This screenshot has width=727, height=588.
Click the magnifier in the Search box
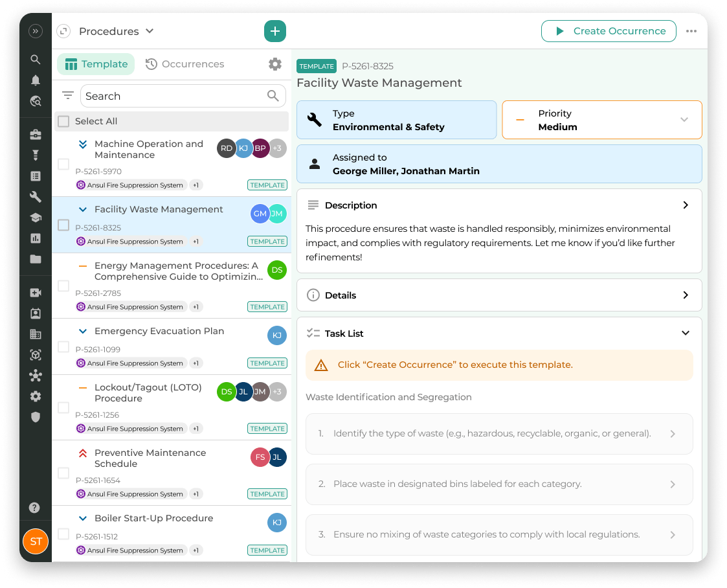pyautogui.click(x=273, y=96)
